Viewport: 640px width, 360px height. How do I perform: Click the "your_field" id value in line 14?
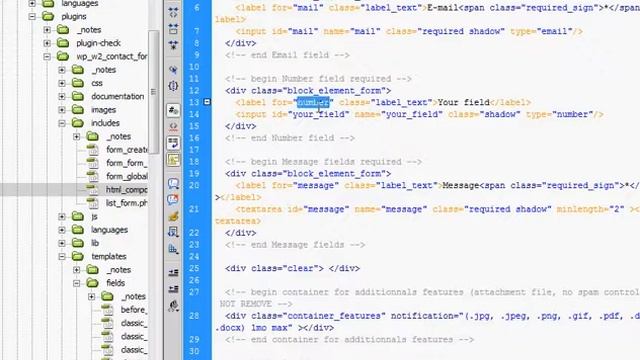point(318,115)
